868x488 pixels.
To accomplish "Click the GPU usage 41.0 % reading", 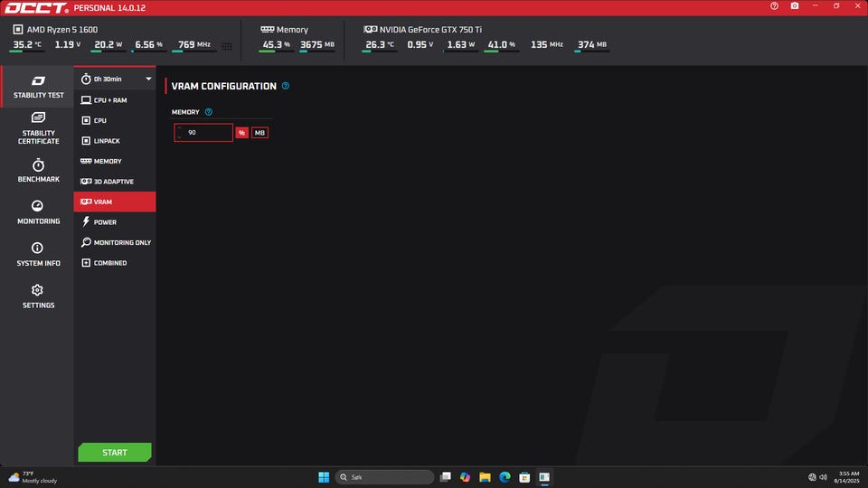I will click(502, 45).
